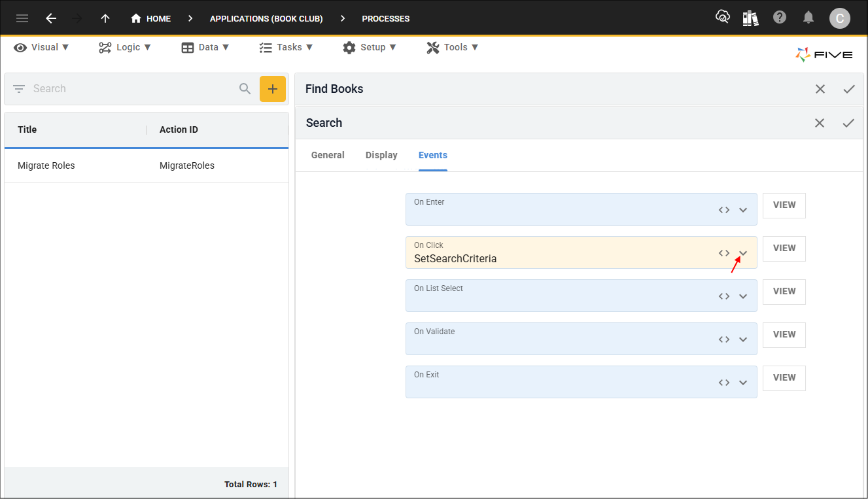The height and width of the screenshot is (499, 868).
Task: Open the Setup menu
Action: coord(370,47)
